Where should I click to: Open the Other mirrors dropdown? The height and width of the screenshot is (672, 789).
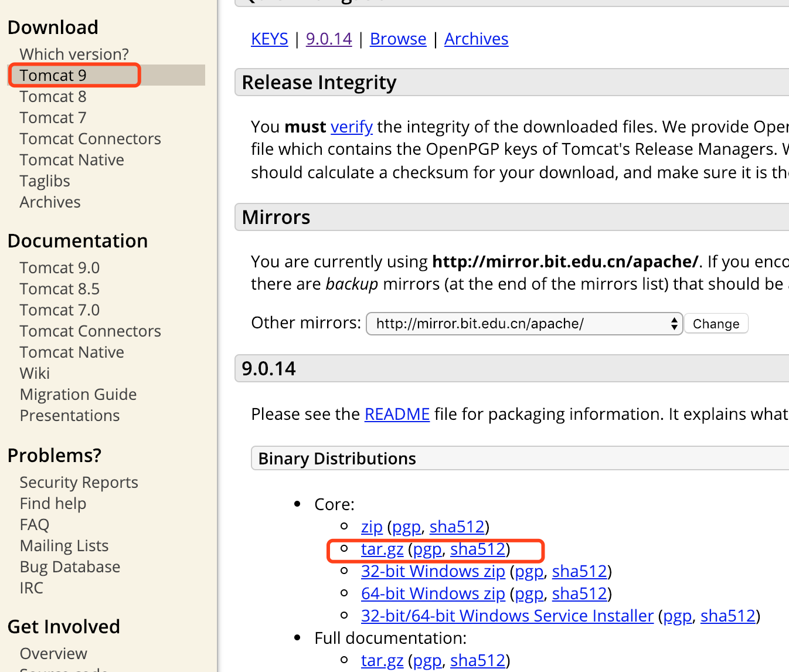pyautogui.click(x=524, y=324)
